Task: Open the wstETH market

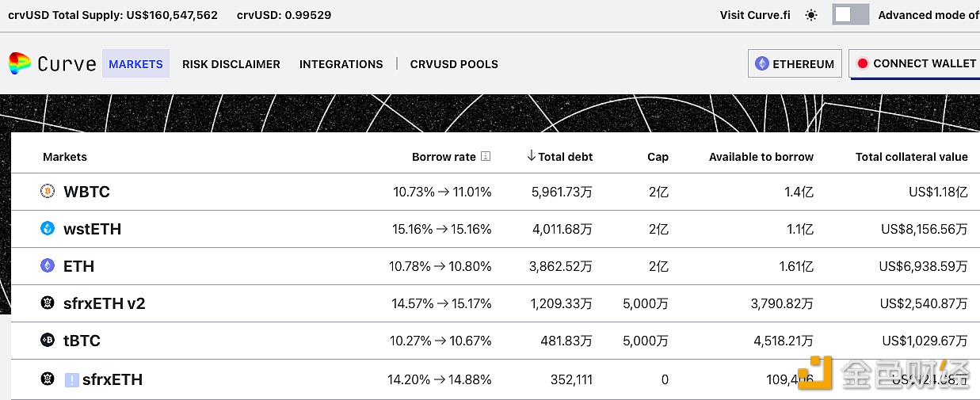Action: click(x=495, y=229)
